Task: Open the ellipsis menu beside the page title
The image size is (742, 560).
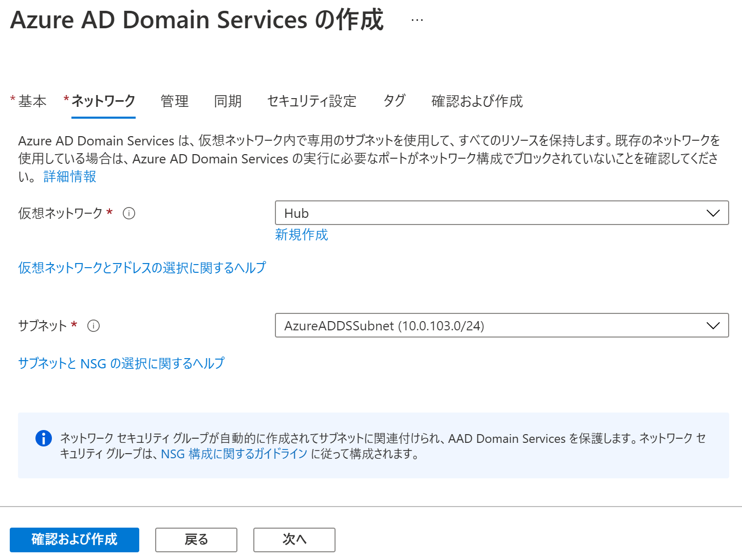Action: point(417,20)
